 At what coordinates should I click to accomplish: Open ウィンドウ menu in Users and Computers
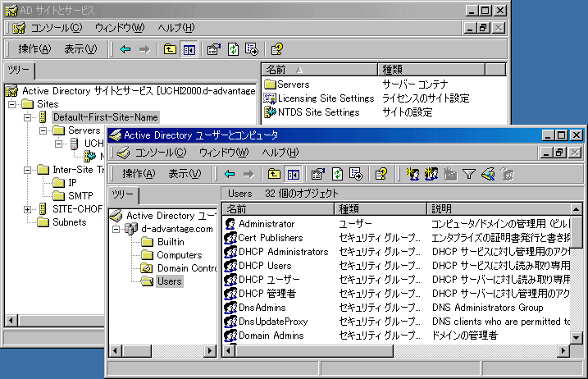(x=224, y=153)
